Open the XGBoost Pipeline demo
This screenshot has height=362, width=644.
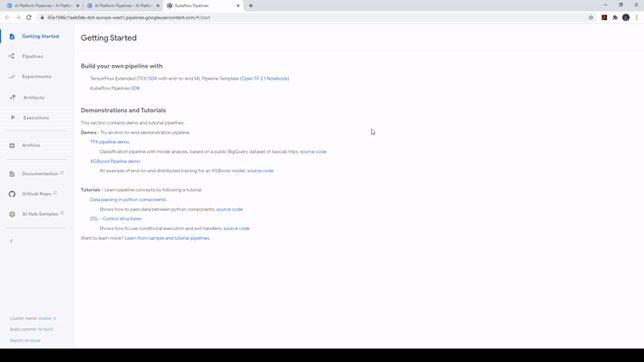(x=115, y=162)
